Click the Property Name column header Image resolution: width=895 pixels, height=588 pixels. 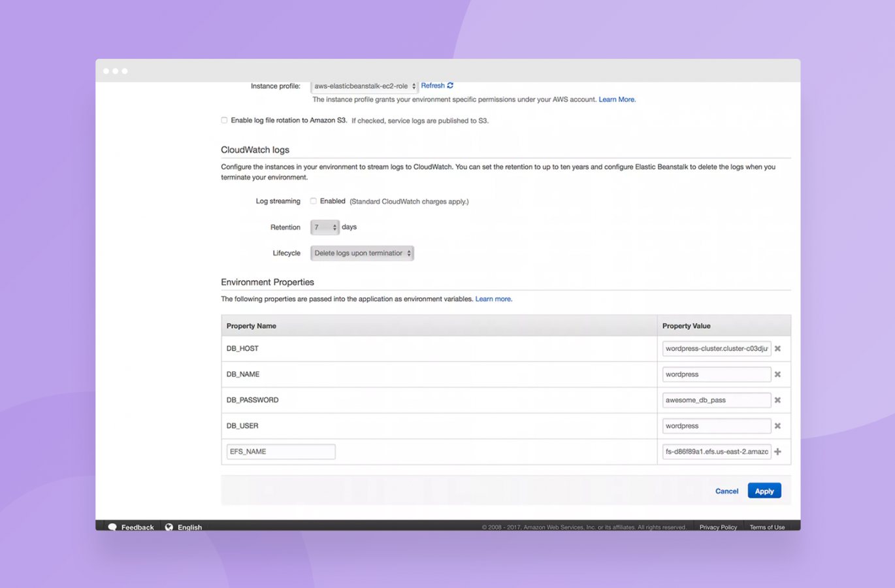(x=439, y=325)
